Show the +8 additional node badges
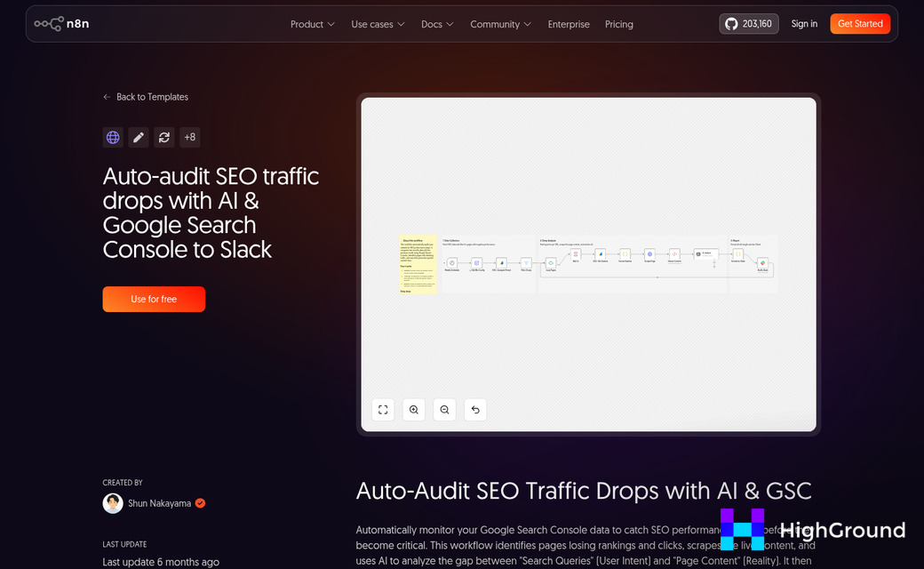The image size is (924, 569). pyautogui.click(x=190, y=138)
